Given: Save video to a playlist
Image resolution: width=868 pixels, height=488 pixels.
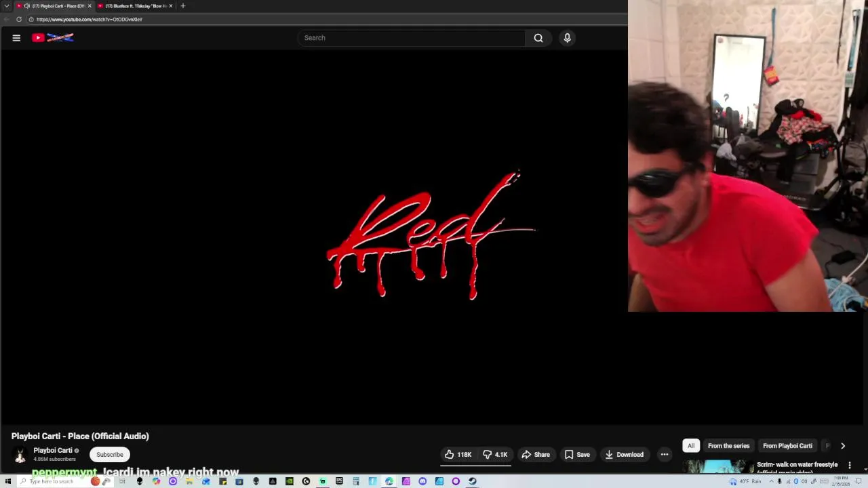Looking at the screenshot, I should (x=577, y=455).
